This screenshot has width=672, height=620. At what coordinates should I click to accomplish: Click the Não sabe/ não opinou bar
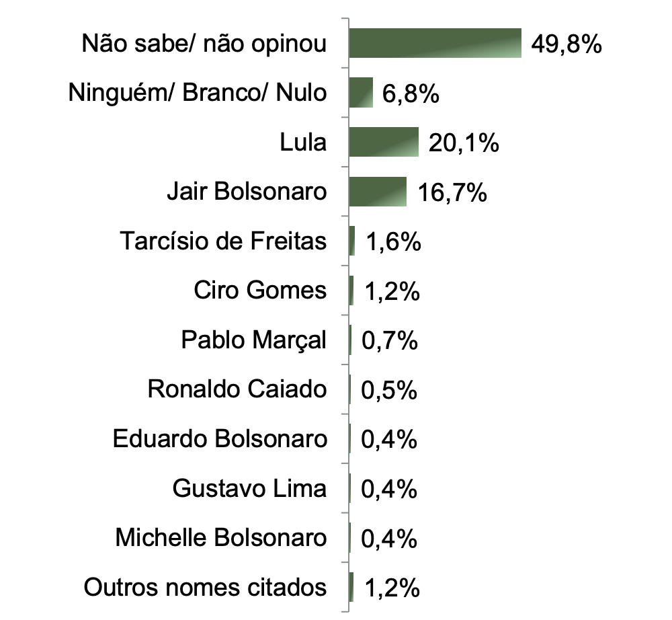[x=435, y=44]
